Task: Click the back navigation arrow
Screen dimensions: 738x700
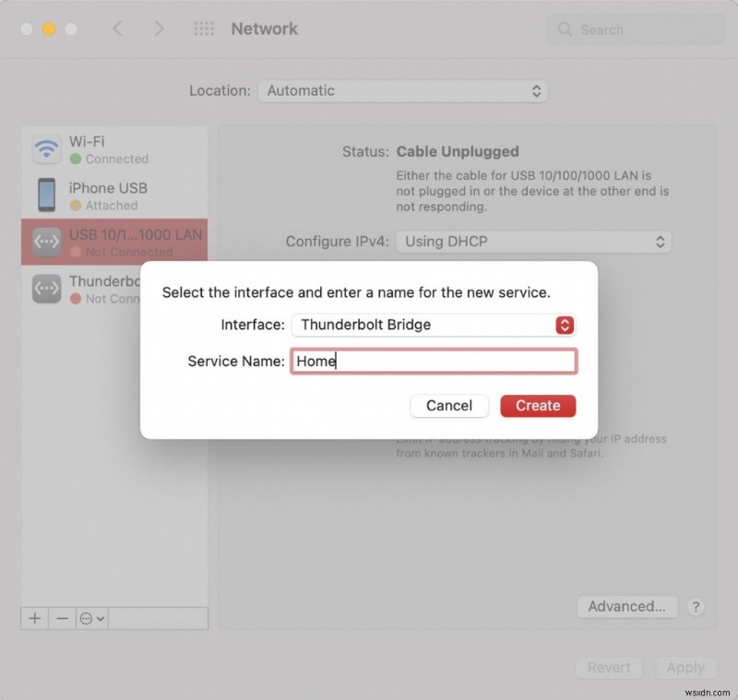Action: pyautogui.click(x=117, y=29)
